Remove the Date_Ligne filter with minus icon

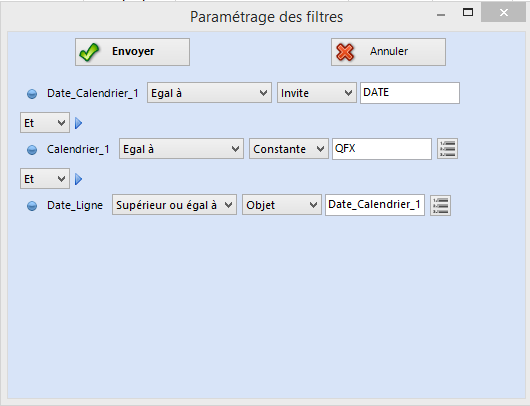pos(32,206)
